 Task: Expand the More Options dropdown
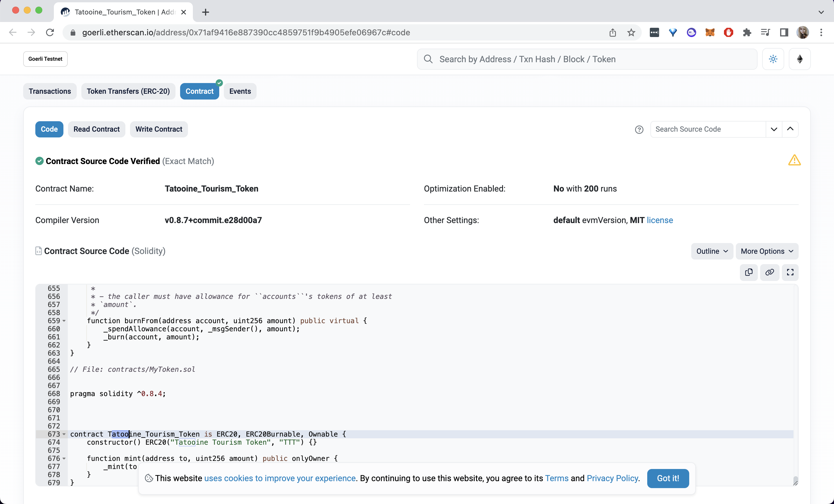(767, 251)
